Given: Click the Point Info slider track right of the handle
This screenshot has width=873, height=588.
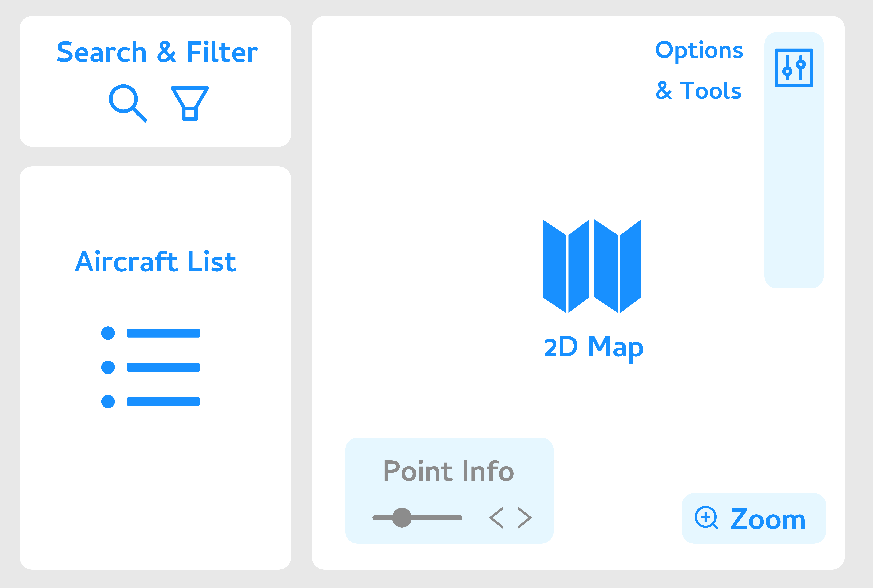Looking at the screenshot, I should click(437, 518).
